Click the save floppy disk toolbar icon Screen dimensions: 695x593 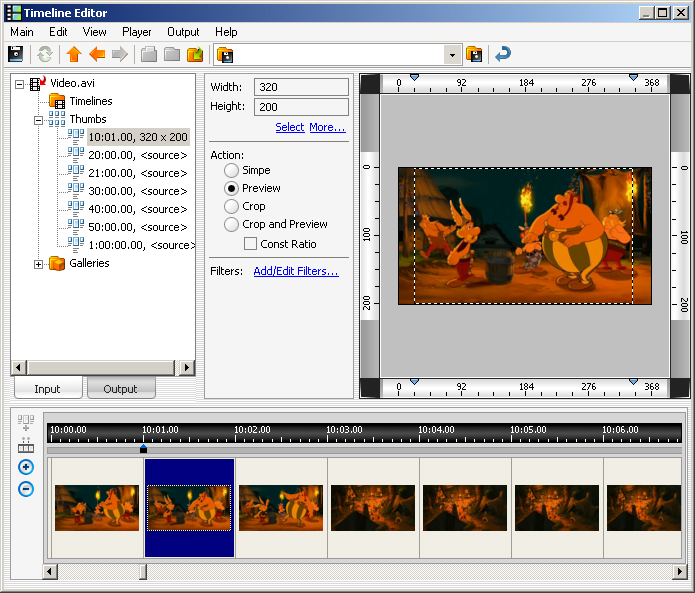tap(16, 54)
